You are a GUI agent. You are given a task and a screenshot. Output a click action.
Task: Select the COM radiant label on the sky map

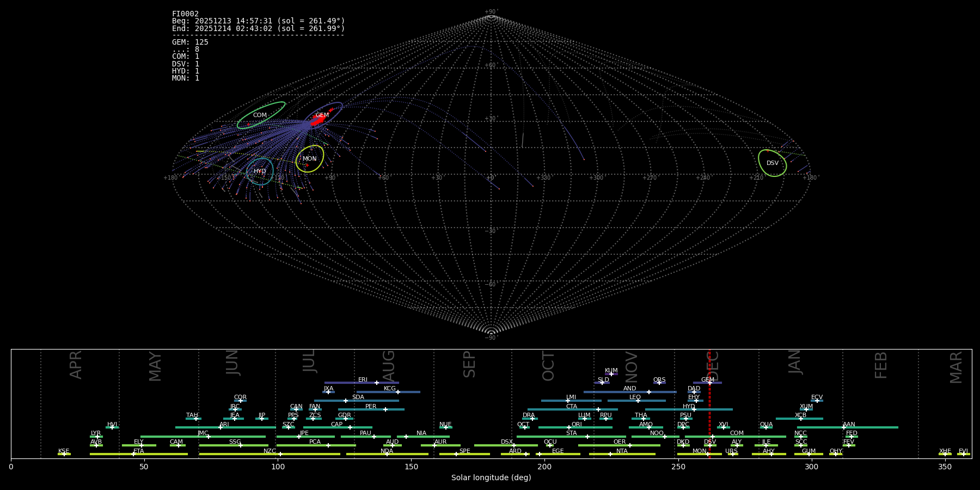[260, 115]
